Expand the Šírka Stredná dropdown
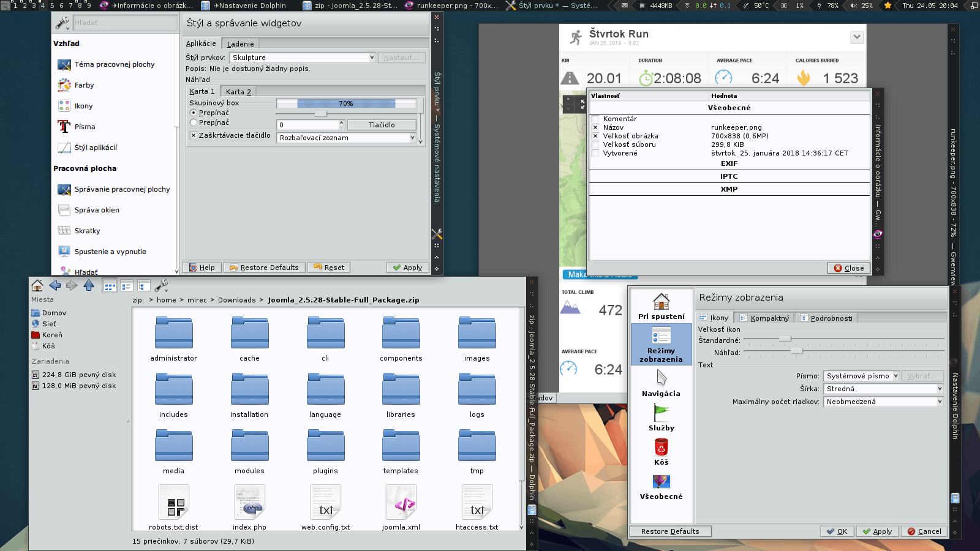The width and height of the screenshot is (980, 551). (x=883, y=389)
